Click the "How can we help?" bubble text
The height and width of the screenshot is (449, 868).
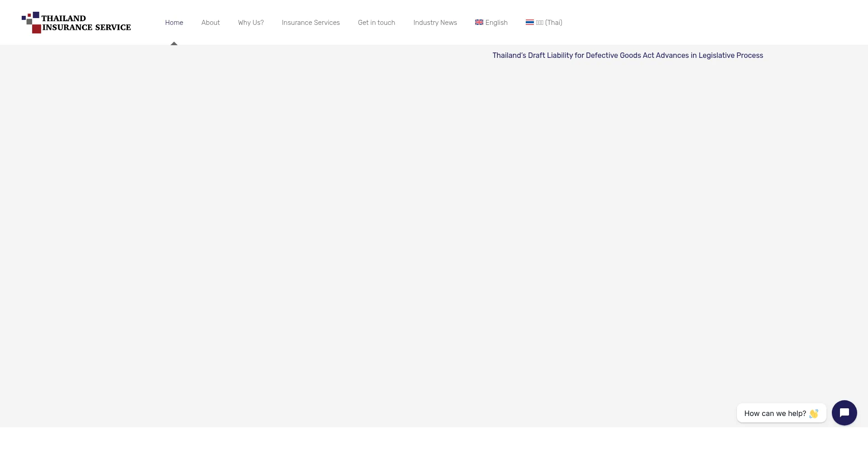(x=775, y=413)
